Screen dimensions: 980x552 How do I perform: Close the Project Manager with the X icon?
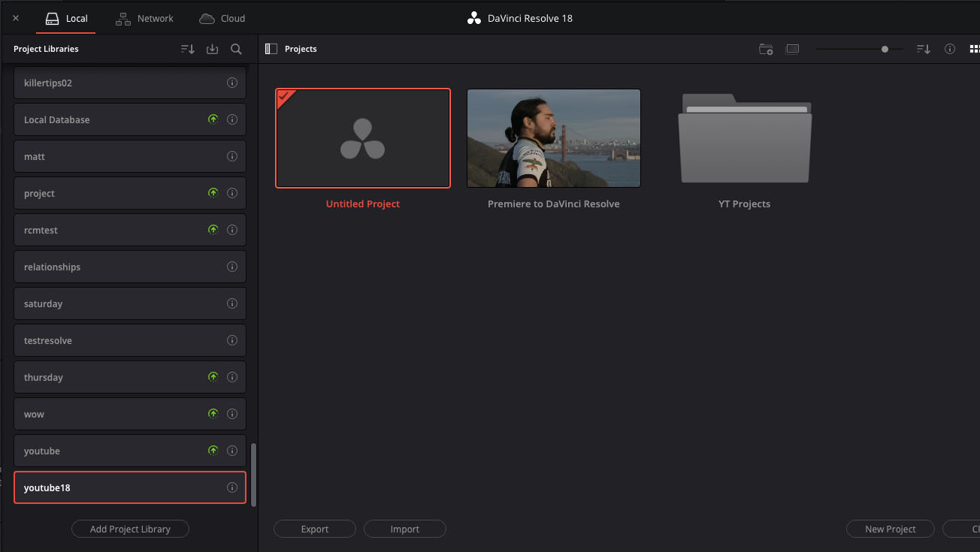(x=17, y=18)
